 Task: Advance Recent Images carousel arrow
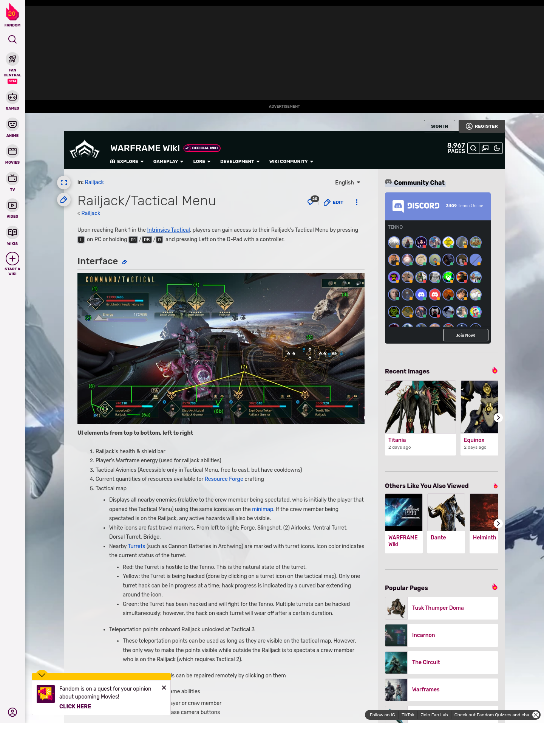point(498,418)
